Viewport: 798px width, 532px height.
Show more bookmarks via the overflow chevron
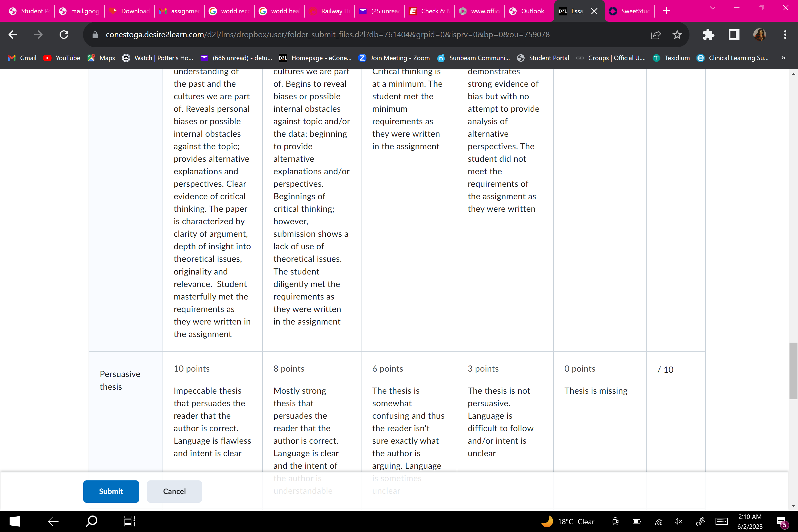click(x=783, y=58)
